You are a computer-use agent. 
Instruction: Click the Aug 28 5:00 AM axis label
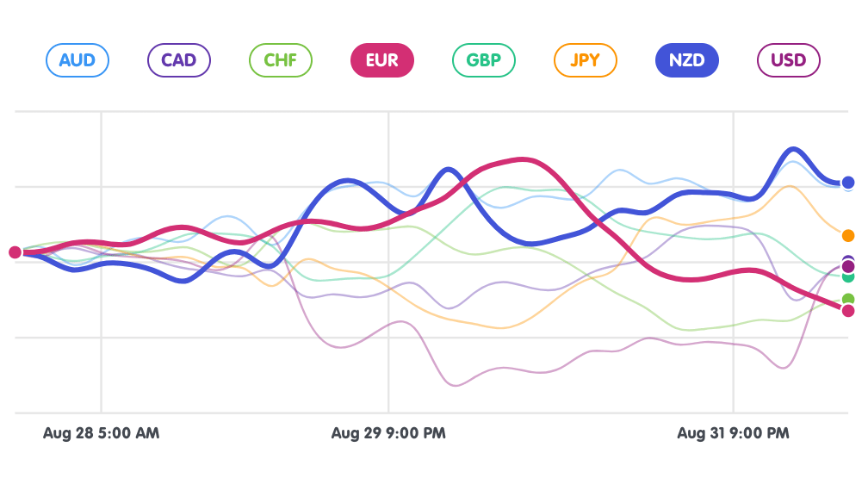click(x=101, y=433)
